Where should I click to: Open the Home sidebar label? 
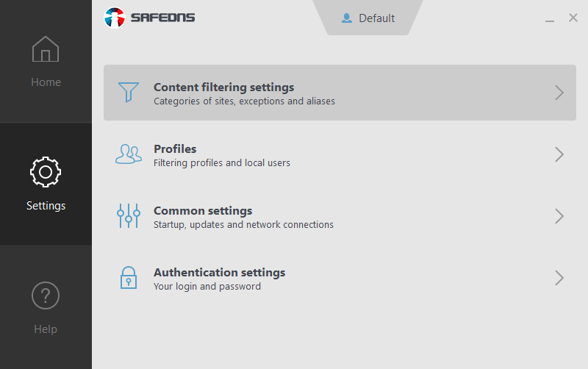[46, 82]
